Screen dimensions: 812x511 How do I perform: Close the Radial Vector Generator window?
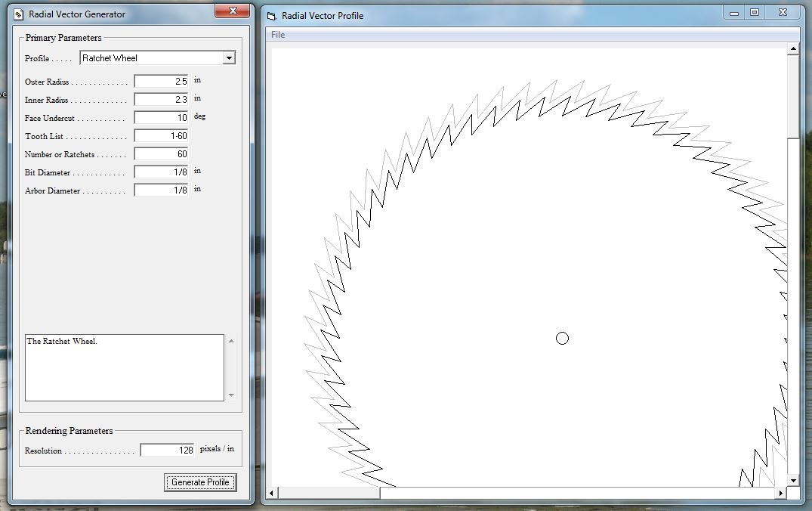tap(232, 11)
